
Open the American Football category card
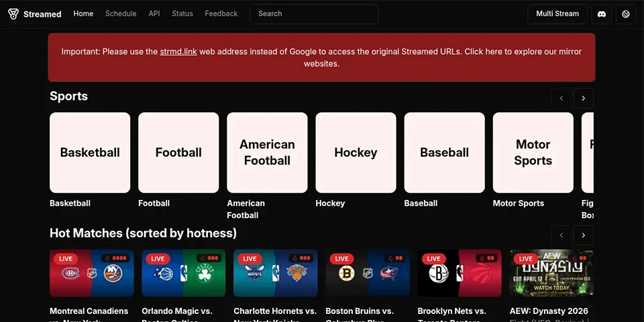coord(267,153)
